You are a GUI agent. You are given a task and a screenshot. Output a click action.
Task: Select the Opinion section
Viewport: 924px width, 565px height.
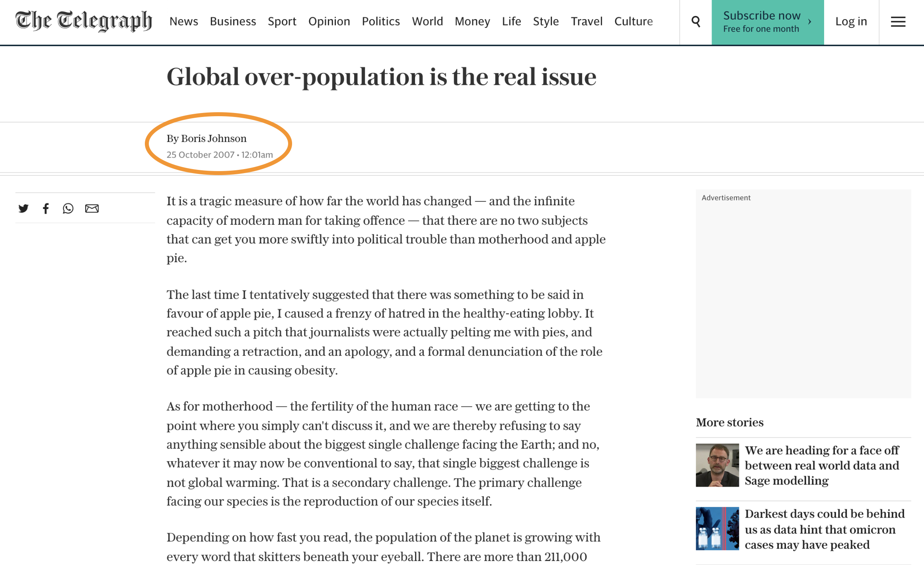tap(329, 21)
